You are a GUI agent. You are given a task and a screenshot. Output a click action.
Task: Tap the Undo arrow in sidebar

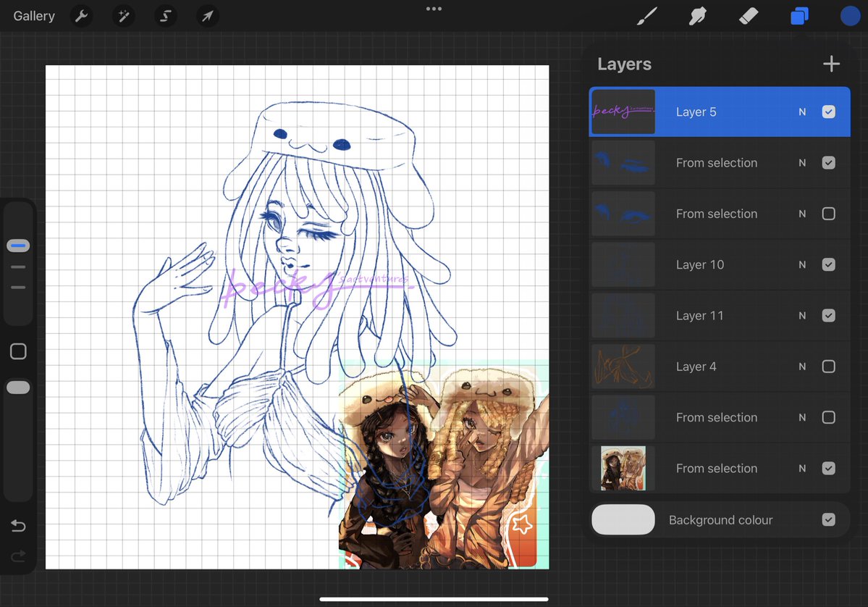[18, 526]
